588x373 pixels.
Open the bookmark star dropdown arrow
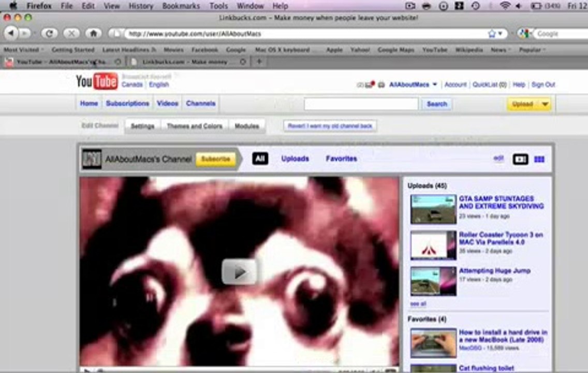pyautogui.click(x=500, y=34)
